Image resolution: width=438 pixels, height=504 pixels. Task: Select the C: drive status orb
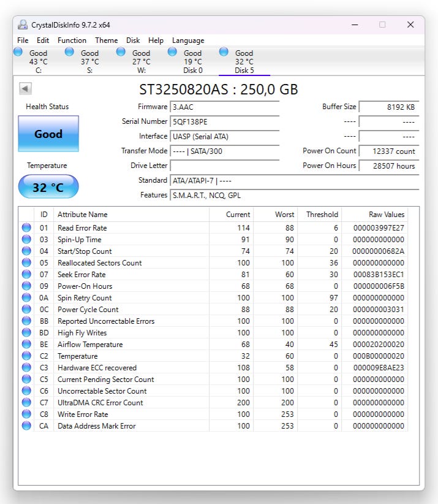18,52
